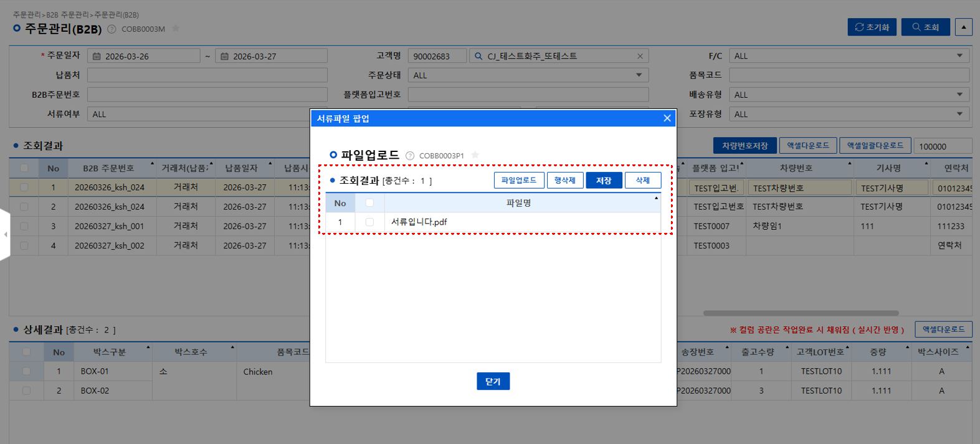Sort by 박스호수 column arrow
Viewport: 980px width, 444px height.
tap(232, 347)
